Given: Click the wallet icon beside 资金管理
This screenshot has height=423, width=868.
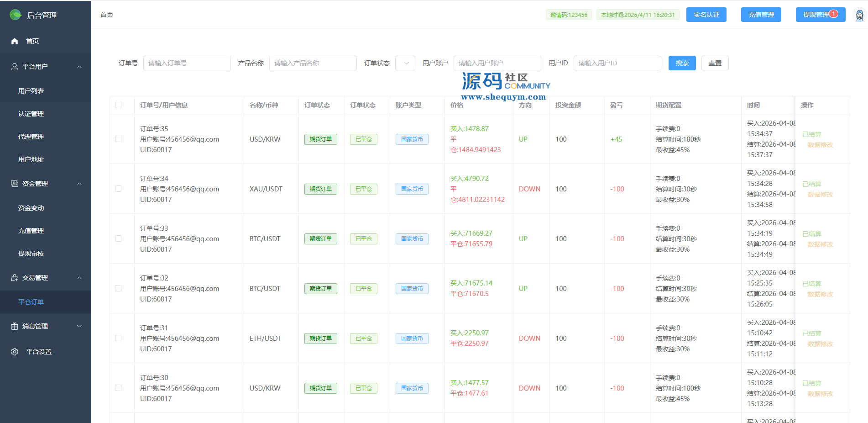Looking at the screenshot, I should coord(15,184).
